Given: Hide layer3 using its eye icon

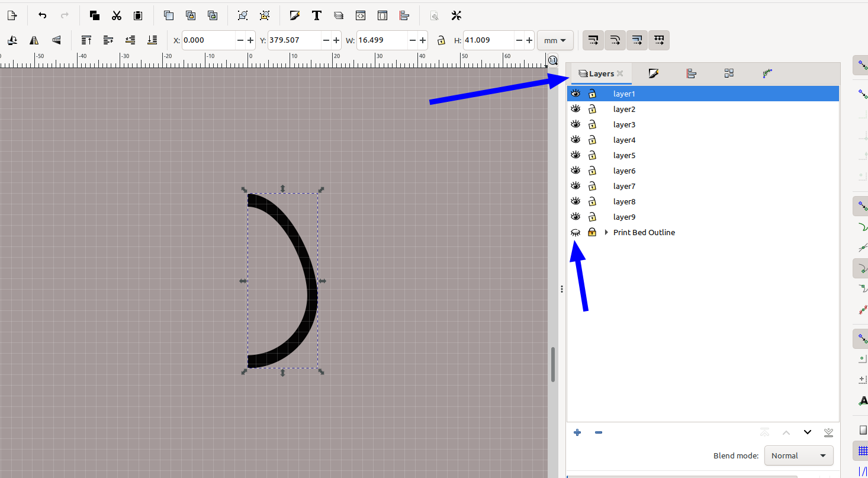Looking at the screenshot, I should pyautogui.click(x=575, y=124).
